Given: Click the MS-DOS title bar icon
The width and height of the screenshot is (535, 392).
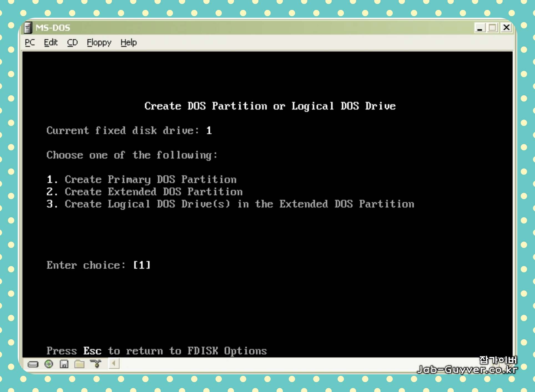Looking at the screenshot, I should pyautogui.click(x=28, y=28).
